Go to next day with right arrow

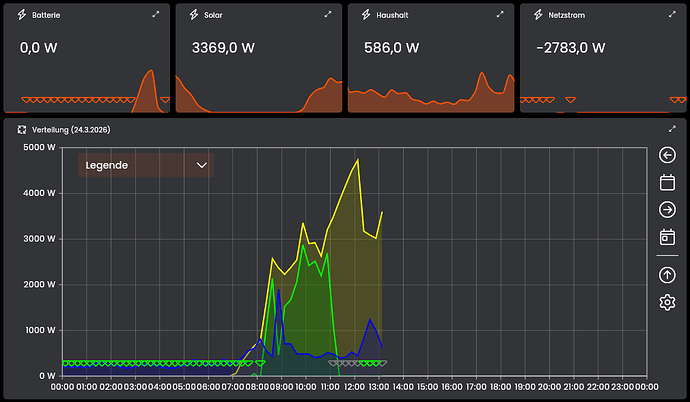(668, 209)
